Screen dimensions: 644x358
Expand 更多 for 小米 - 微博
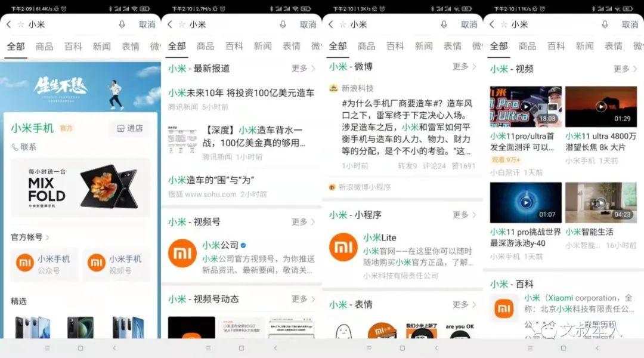pos(465,66)
